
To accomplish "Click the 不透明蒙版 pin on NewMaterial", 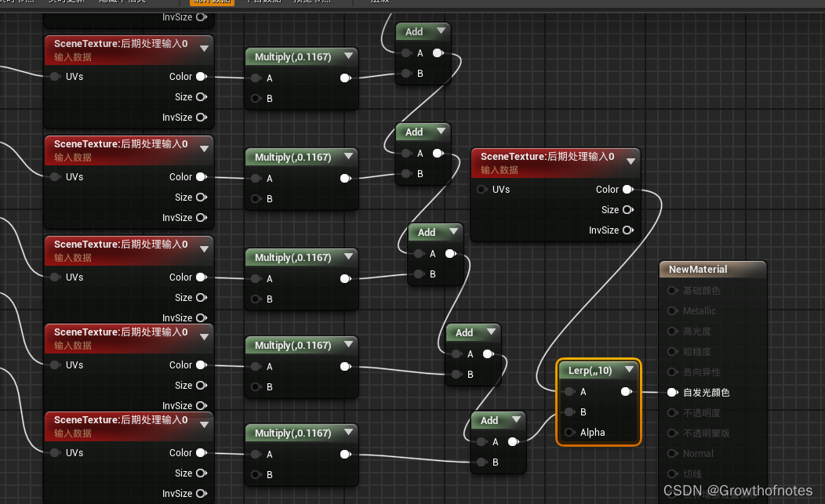I will pos(672,433).
